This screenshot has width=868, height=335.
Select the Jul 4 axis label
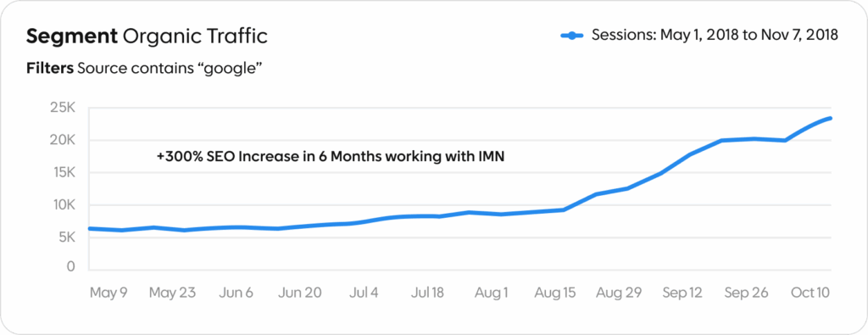[x=364, y=293]
